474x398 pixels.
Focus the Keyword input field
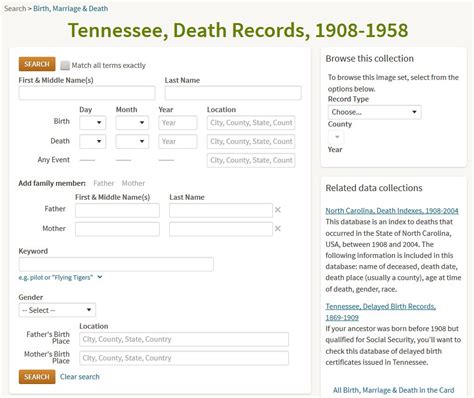point(116,264)
